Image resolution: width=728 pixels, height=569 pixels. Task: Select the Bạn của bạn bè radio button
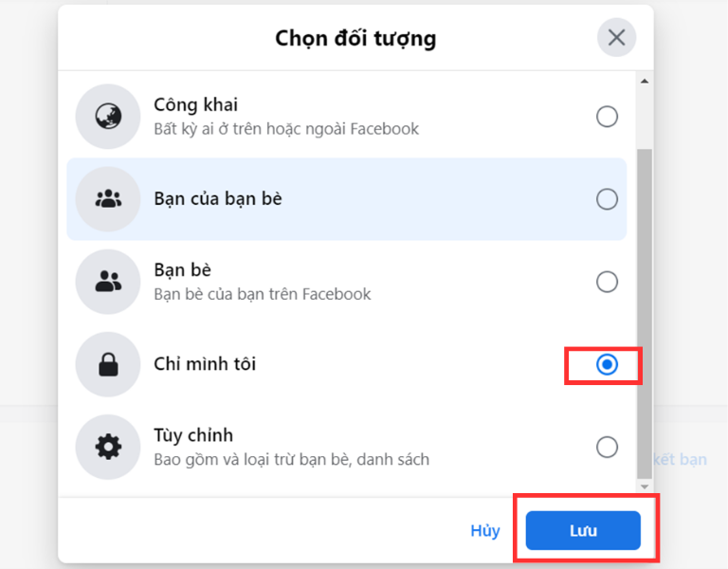[x=607, y=199]
